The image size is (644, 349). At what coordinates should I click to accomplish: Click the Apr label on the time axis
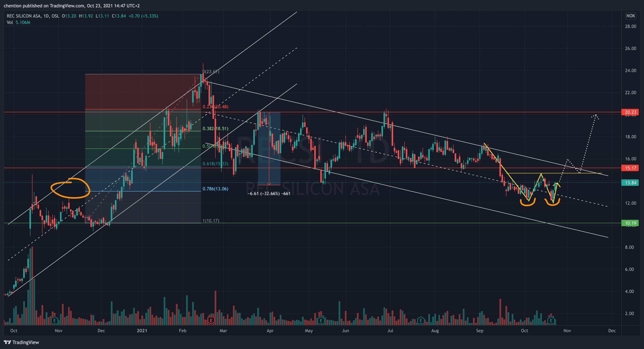coord(270,331)
